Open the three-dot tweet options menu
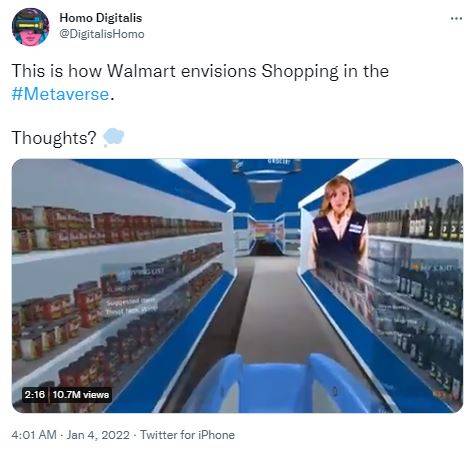The height and width of the screenshot is (454, 476). (x=456, y=18)
